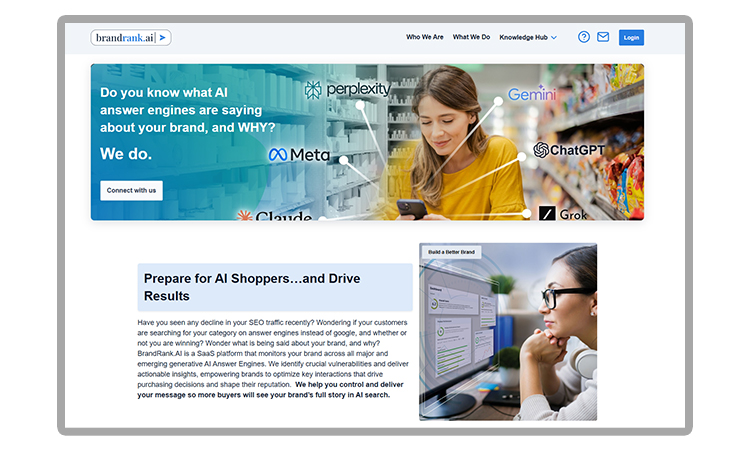
Task: Click the bold "We help you control" sentence
Action: click(270, 390)
